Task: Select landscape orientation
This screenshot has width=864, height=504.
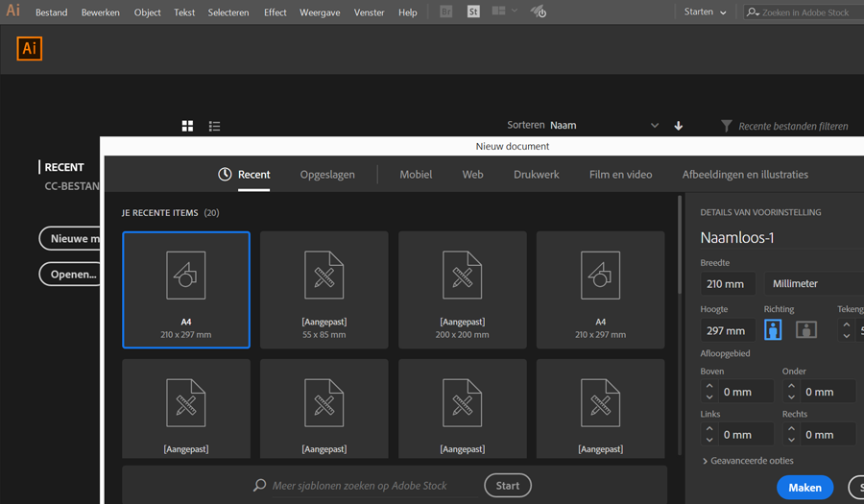Action: (806, 330)
